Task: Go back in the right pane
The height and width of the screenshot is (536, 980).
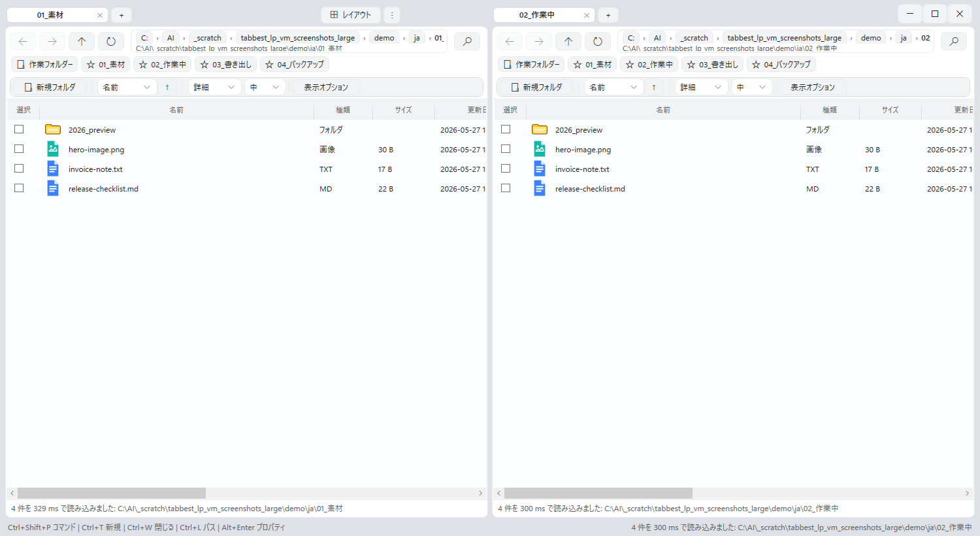Action: [510, 41]
